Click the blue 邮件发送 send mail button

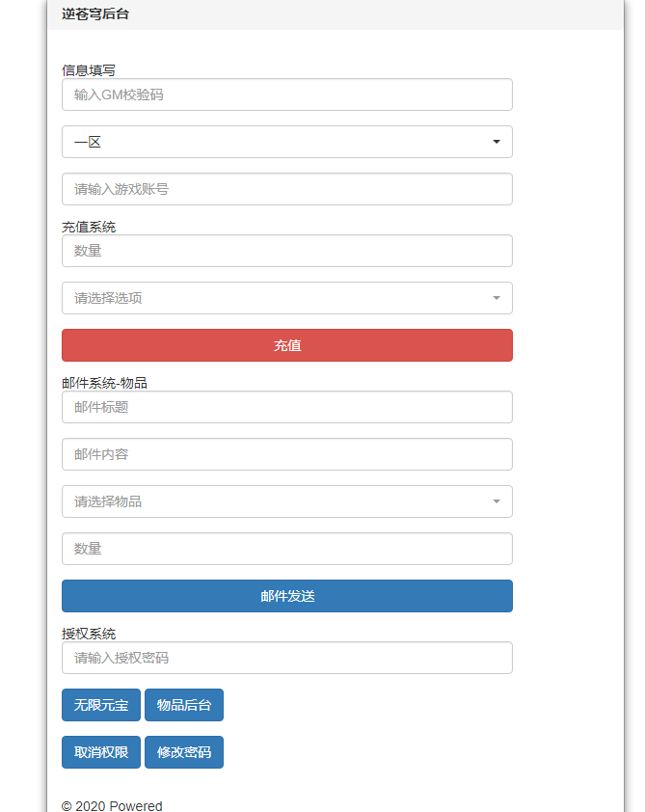[x=286, y=596]
